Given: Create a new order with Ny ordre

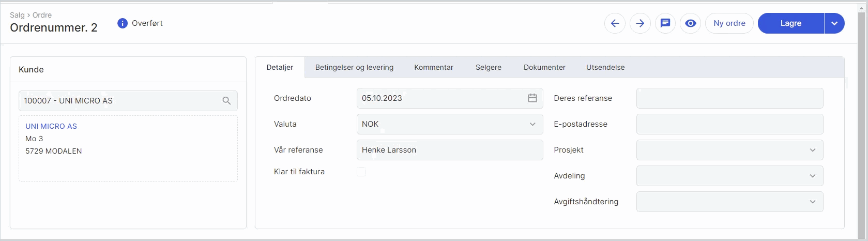Looking at the screenshot, I should 729,23.
